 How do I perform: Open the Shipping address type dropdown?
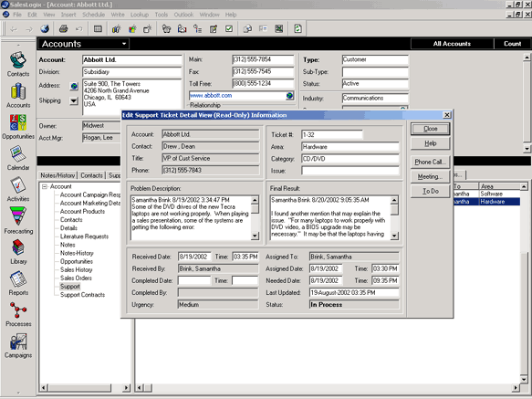74,100
